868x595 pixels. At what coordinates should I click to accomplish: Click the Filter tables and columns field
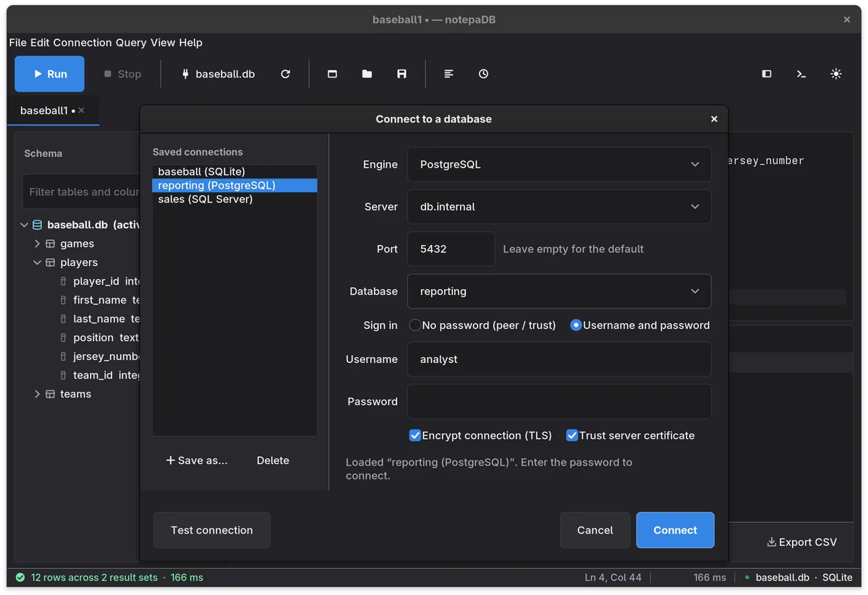click(x=82, y=192)
